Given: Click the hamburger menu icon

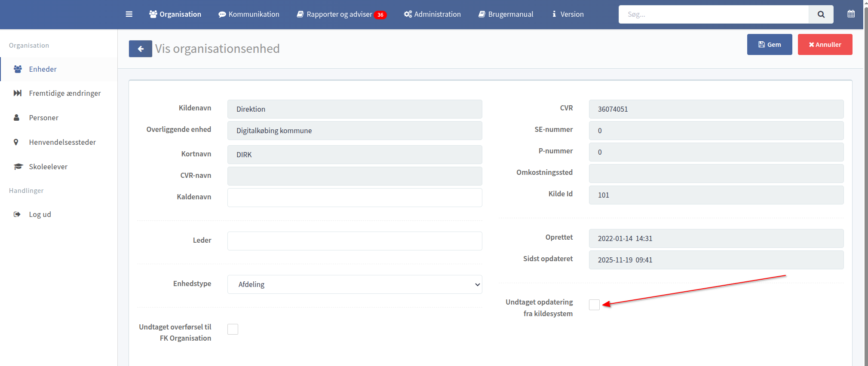Looking at the screenshot, I should tap(129, 14).
